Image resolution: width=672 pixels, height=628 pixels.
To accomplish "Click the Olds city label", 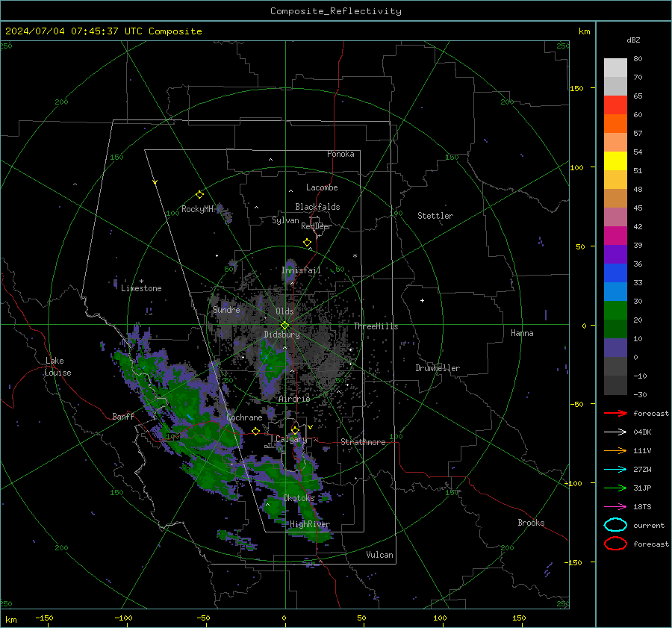I will point(284,311).
